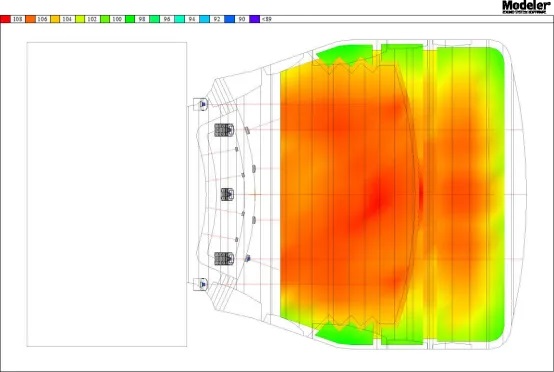This screenshot has height=372, width=554.
Task: Click the center speaker array cluster
Action: [x=227, y=194]
